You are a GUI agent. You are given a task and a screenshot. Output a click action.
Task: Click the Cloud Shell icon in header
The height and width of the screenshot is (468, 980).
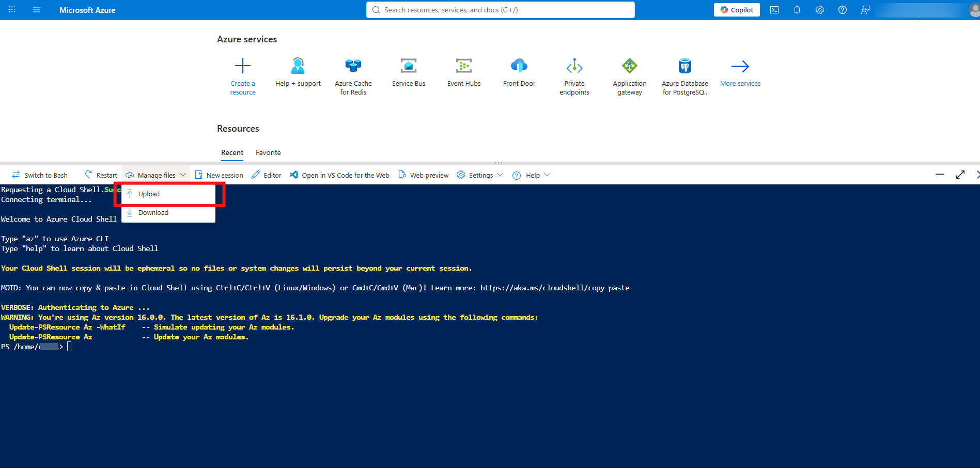pos(774,10)
